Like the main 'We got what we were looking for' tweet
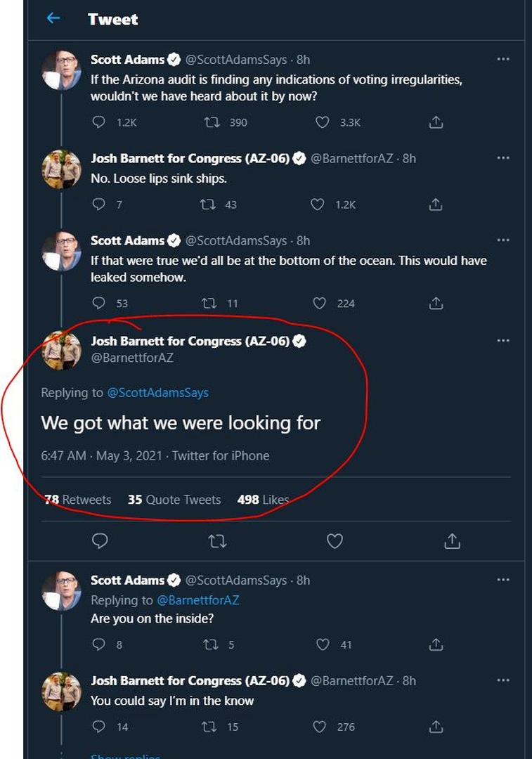 click(x=335, y=540)
